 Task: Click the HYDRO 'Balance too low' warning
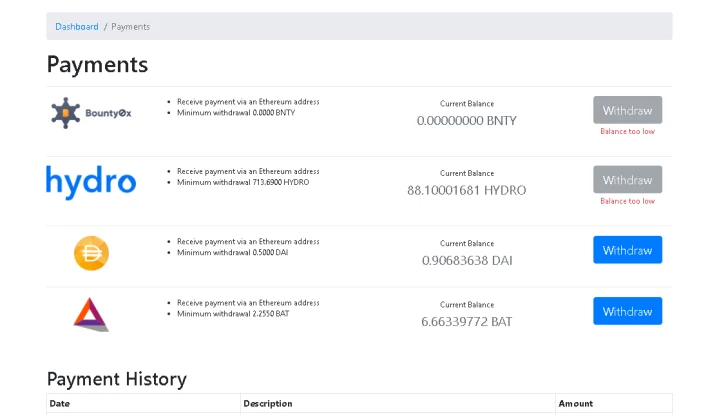(628, 201)
